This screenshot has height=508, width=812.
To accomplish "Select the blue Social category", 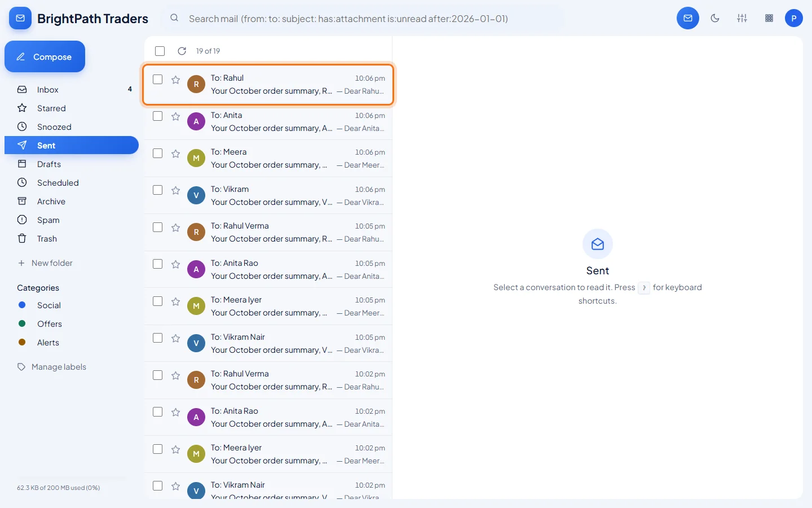I will [x=72, y=305].
